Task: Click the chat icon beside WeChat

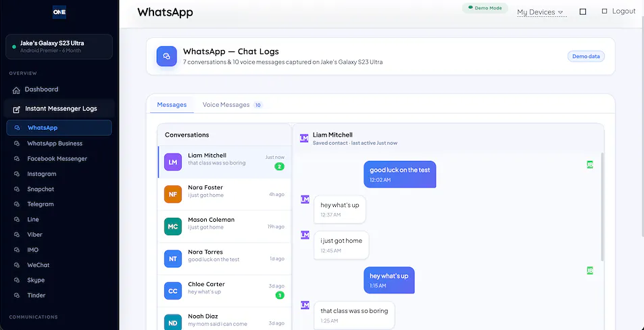Action: point(17,265)
